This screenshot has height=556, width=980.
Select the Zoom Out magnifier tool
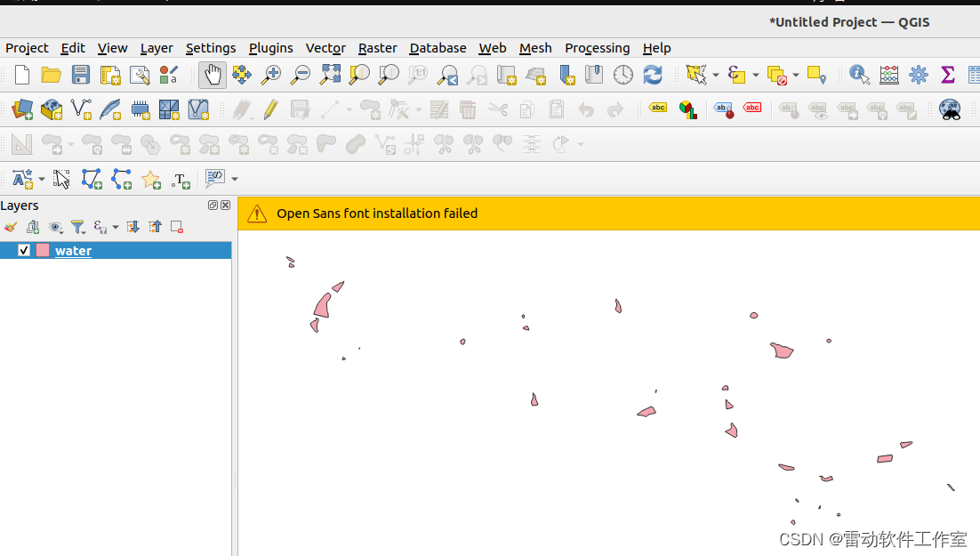(301, 75)
